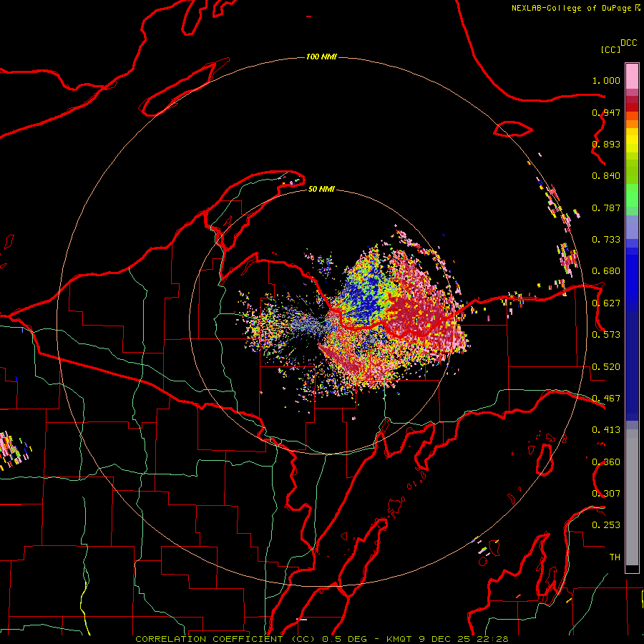Click the 100 NMI range ring label

click(x=321, y=57)
